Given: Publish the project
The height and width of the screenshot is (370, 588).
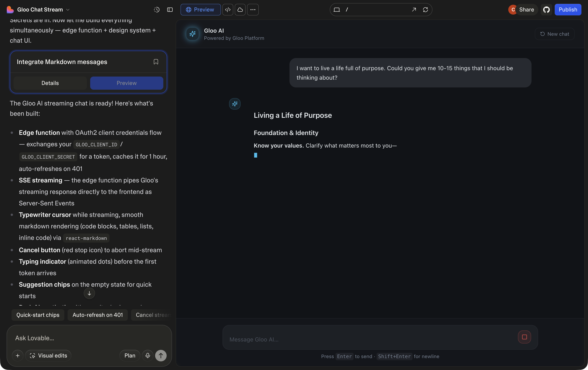Looking at the screenshot, I should point(568,10).
